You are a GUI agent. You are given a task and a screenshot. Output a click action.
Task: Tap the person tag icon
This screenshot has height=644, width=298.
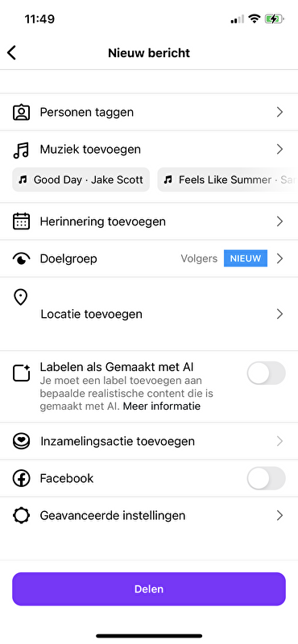point(22,112)
